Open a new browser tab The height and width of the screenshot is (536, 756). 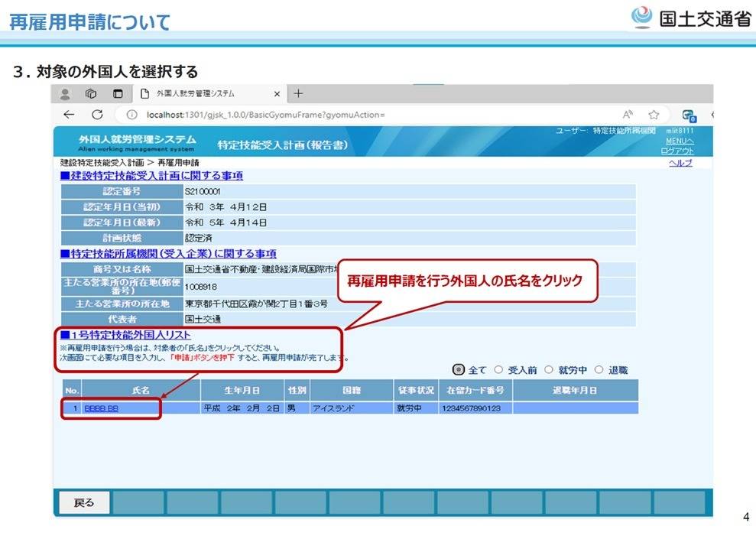point(298,94)
